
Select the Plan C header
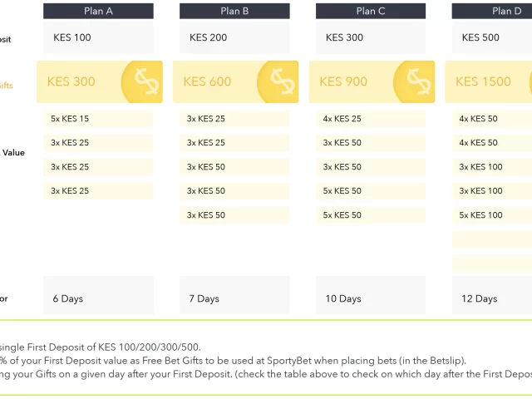coord(371,11)
